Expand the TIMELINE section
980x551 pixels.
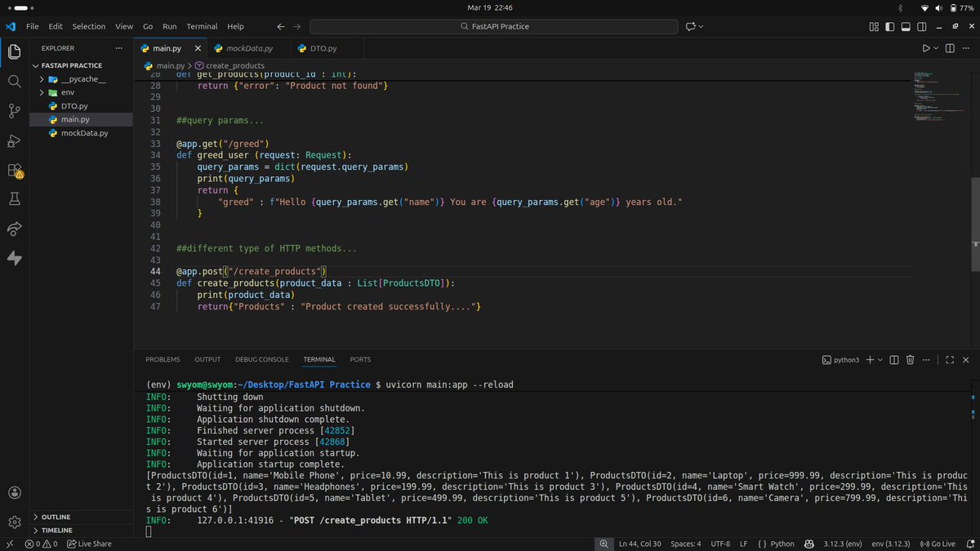coord(81,530)
